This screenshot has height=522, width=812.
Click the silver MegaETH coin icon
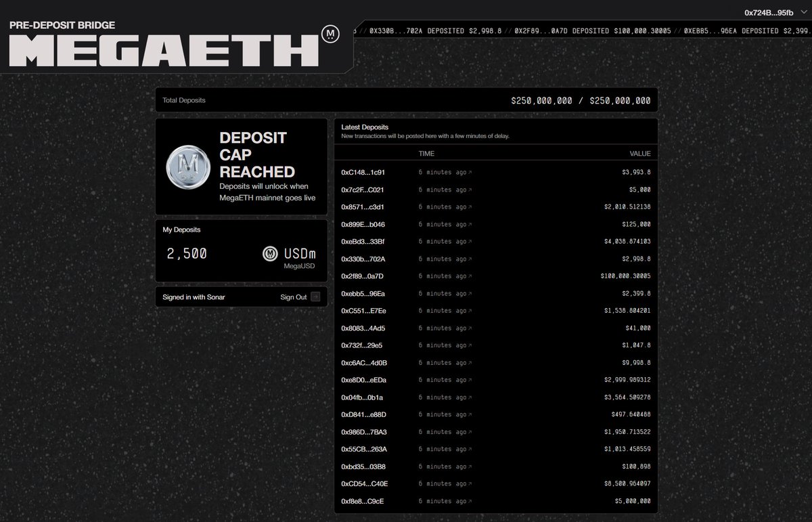click(188, 167)
